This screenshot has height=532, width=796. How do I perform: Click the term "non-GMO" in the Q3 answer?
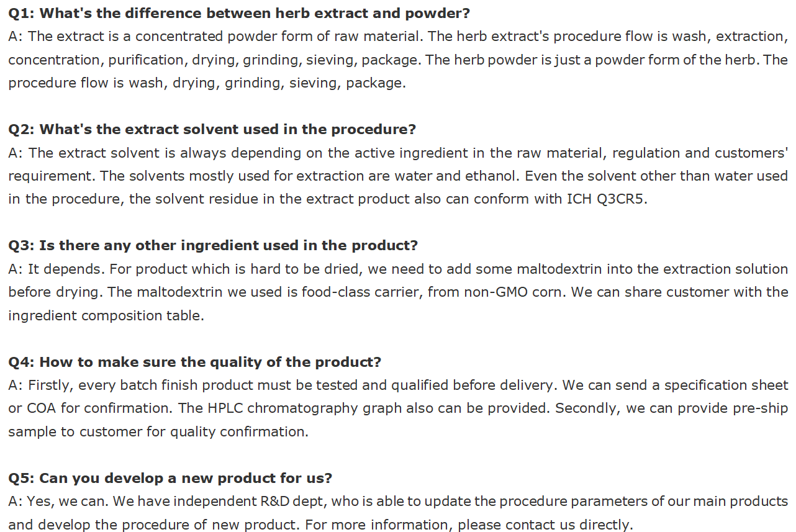494,292
